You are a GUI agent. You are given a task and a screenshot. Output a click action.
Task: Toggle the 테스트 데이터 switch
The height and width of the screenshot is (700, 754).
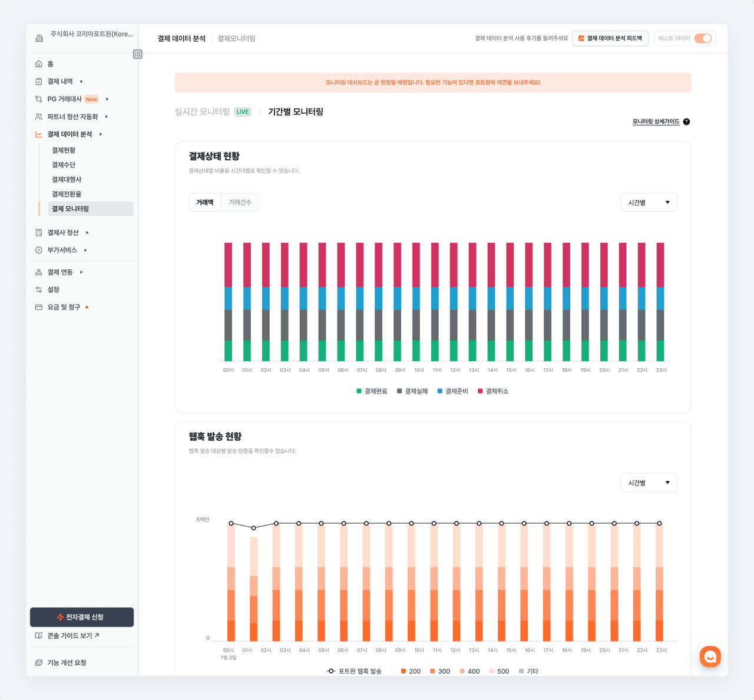[x=703, y=38]
